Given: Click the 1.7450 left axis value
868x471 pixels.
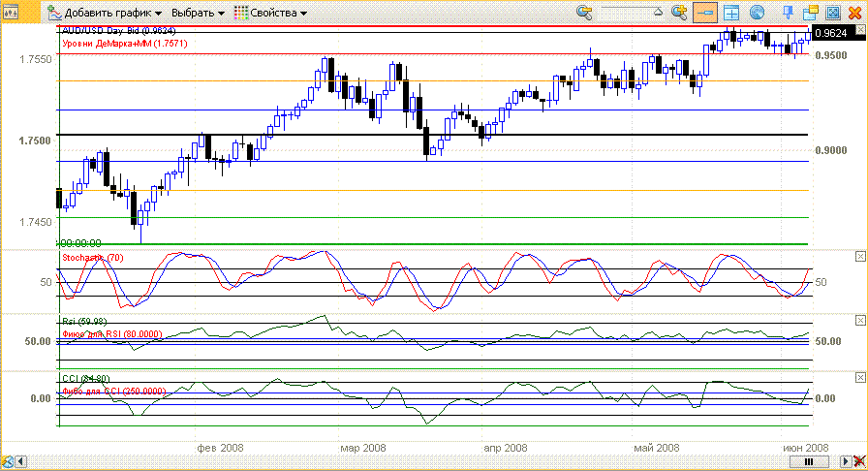Looking at the screenshot, I should (x=36, y=222).
